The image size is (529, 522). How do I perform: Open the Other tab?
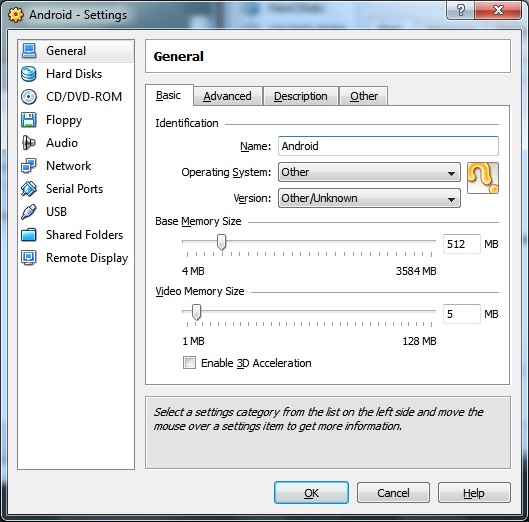(x=364, y=96)
